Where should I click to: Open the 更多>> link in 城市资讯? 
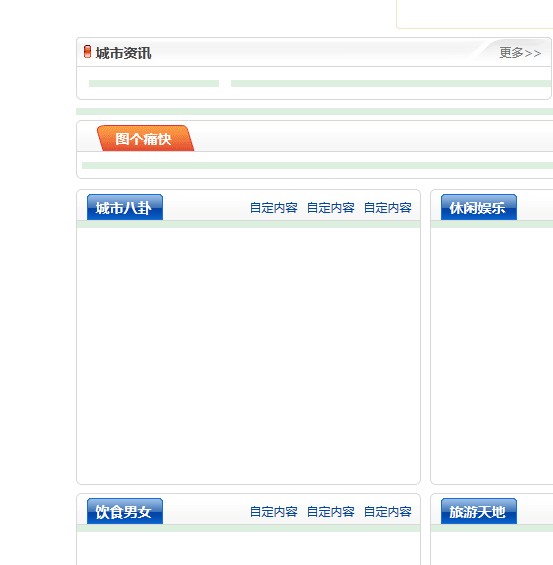520,53
